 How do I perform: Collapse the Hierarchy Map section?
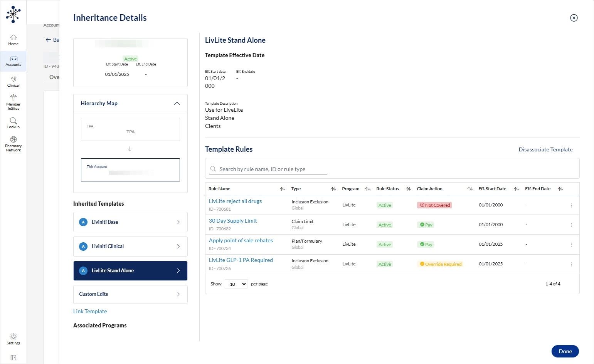177,103
